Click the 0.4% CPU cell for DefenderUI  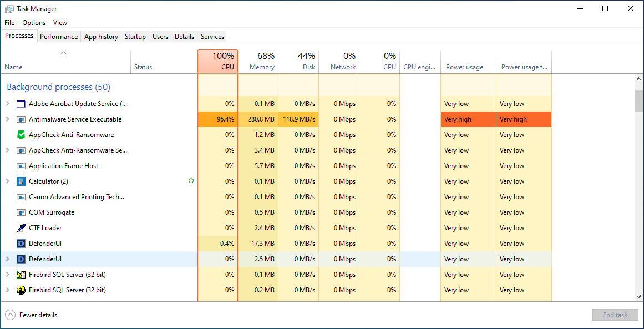217,244
